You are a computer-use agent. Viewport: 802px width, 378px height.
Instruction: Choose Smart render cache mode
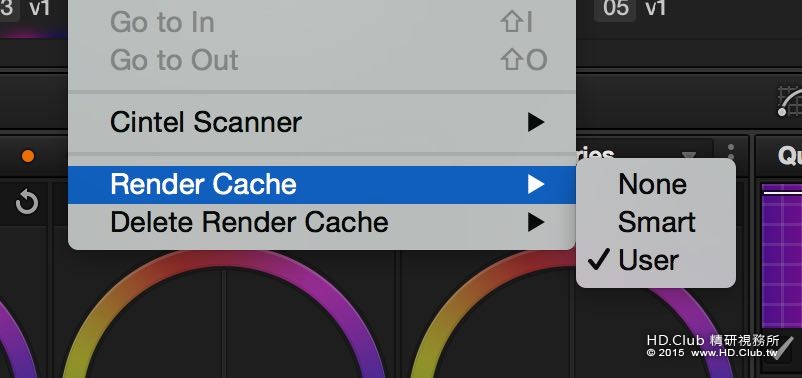coord(656,222)
